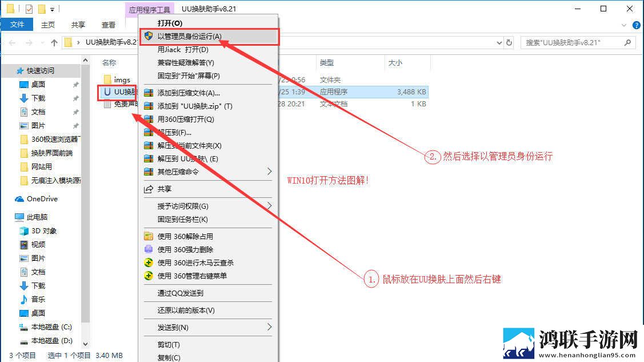Click the Up one level arrow
Viewport: 644px width, 362px height.
[54, 42]
